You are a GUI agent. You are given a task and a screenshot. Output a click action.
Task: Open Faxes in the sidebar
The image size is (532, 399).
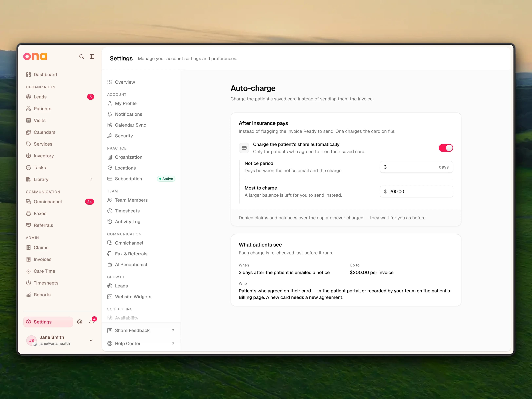(60, 213)
